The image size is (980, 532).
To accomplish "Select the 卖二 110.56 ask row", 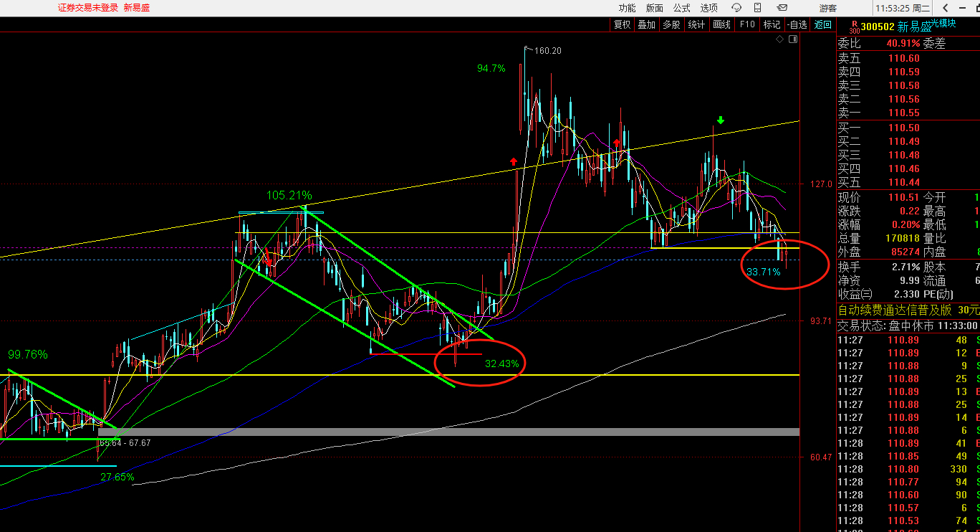I will click(908, 100).
